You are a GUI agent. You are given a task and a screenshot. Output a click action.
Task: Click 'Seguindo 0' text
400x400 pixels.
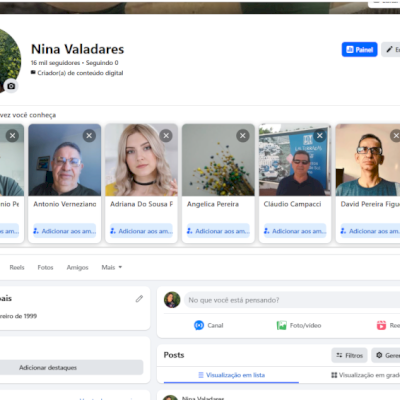(x=102, y=63)
